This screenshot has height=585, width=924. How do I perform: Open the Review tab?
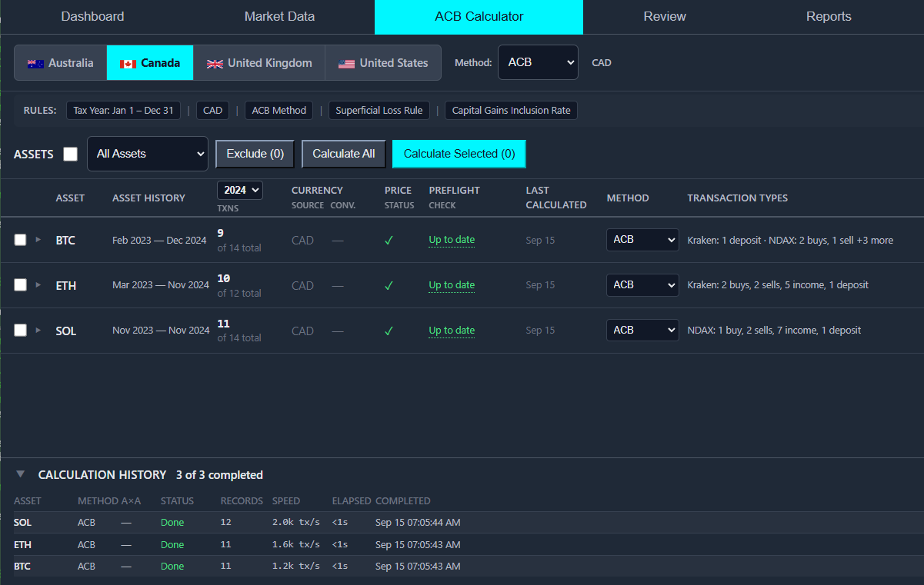pos(665,17)
